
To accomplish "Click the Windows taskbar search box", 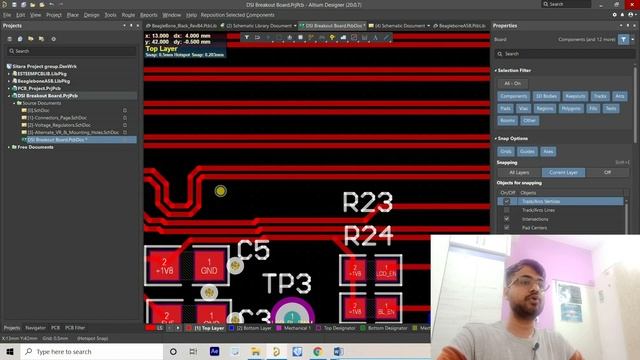I will click(x=92, y=351).
